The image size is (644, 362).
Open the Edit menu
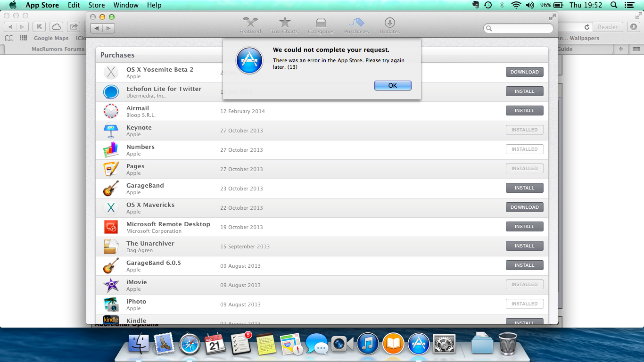(74, 5)
